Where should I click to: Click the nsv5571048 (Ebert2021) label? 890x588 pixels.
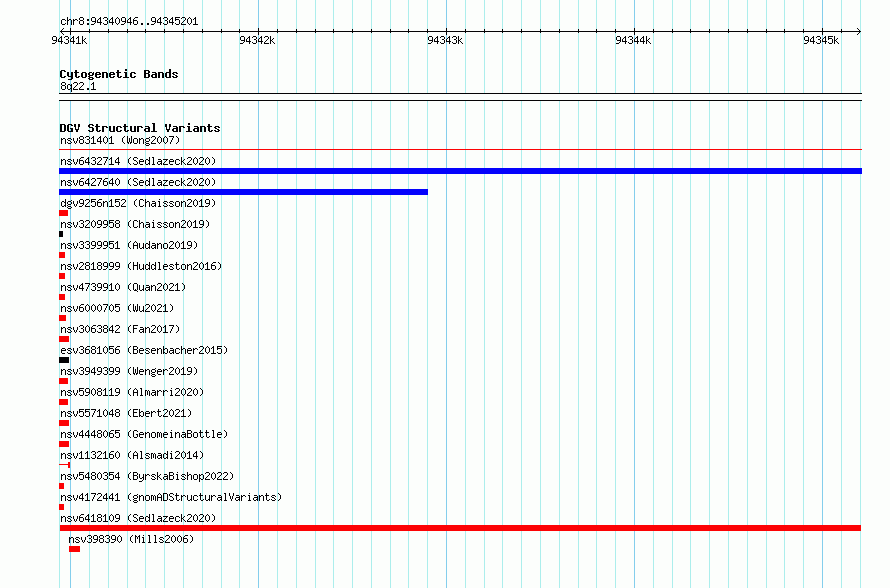pyautogui.click(x=126, y=413)
